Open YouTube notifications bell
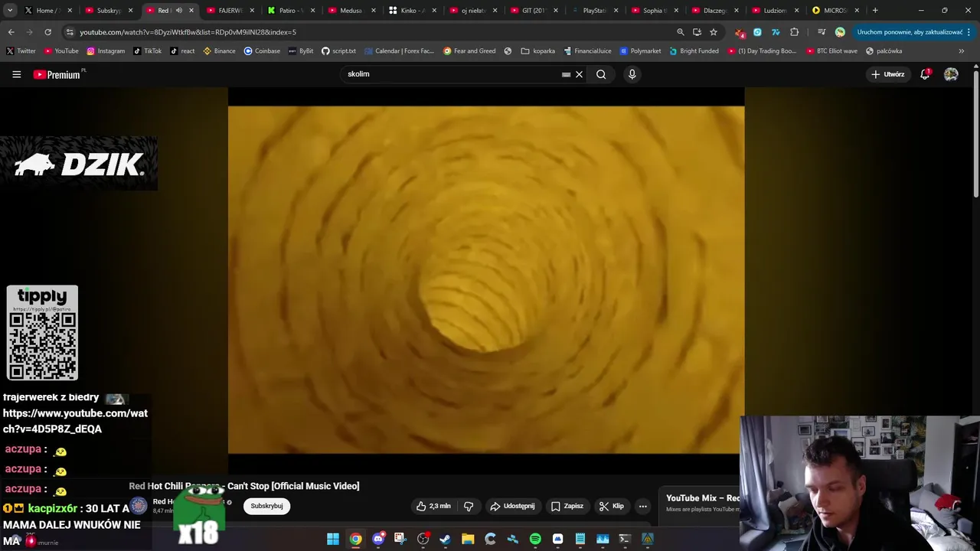Screen dimensions: 980x551 point(925,74)
